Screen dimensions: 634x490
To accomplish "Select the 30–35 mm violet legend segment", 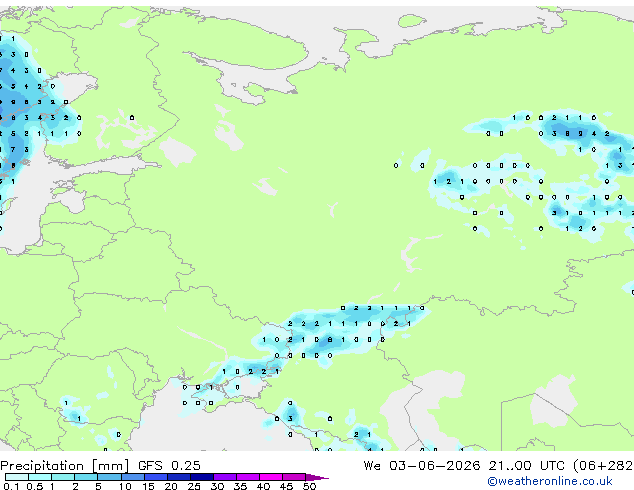I will [225, 477].
